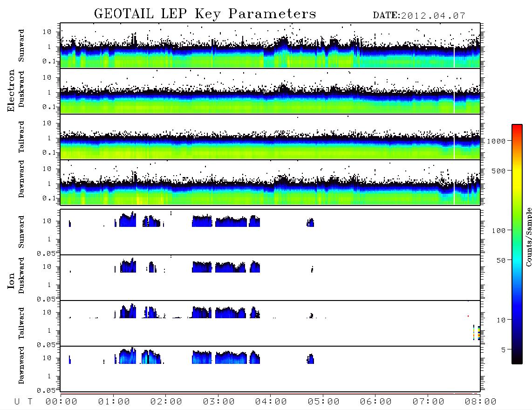532x410 pixels.
Task: Click the Electron Duskward panel label
Action: pyautogui.click(x=21, y=89)
